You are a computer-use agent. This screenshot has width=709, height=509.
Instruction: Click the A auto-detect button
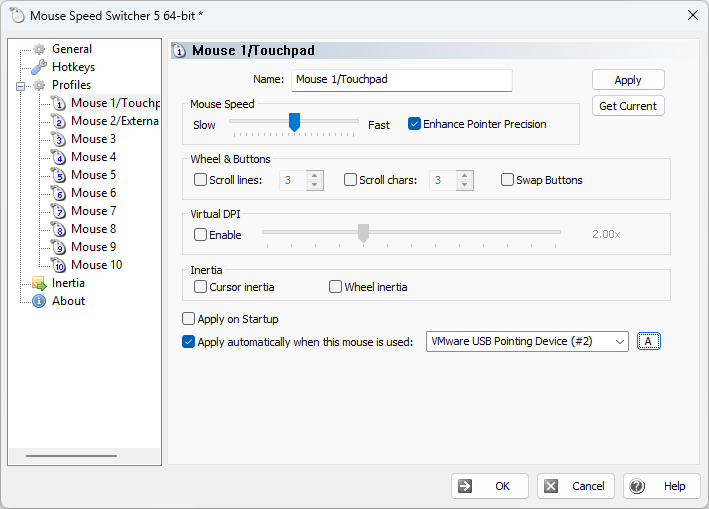coord(648,341)
